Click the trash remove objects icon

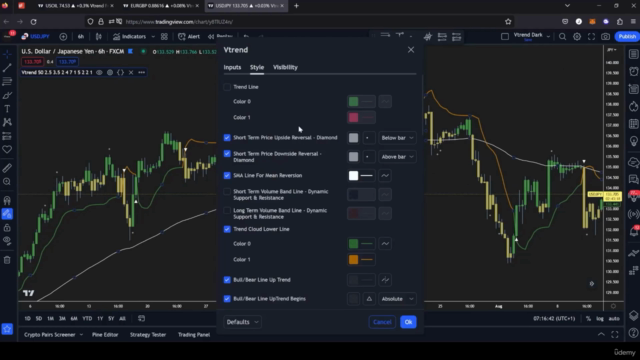click(x=7, y=260)
